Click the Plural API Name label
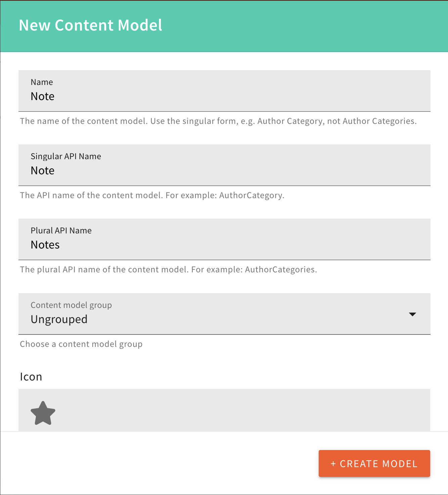 point(61,230)
